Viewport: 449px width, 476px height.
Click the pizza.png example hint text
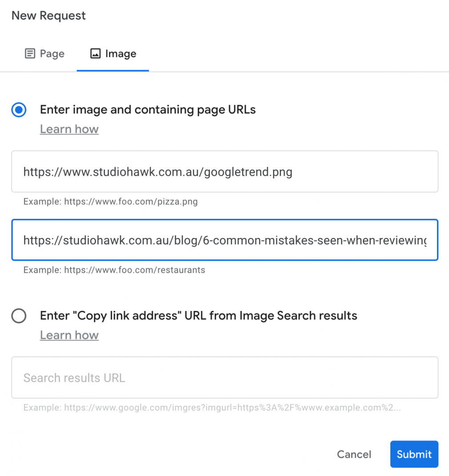(110, 202)
